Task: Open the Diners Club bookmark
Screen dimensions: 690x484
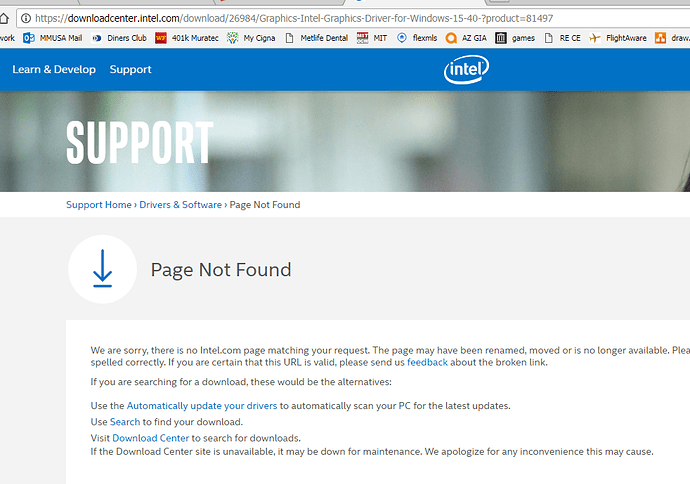Action: [119, 38]
